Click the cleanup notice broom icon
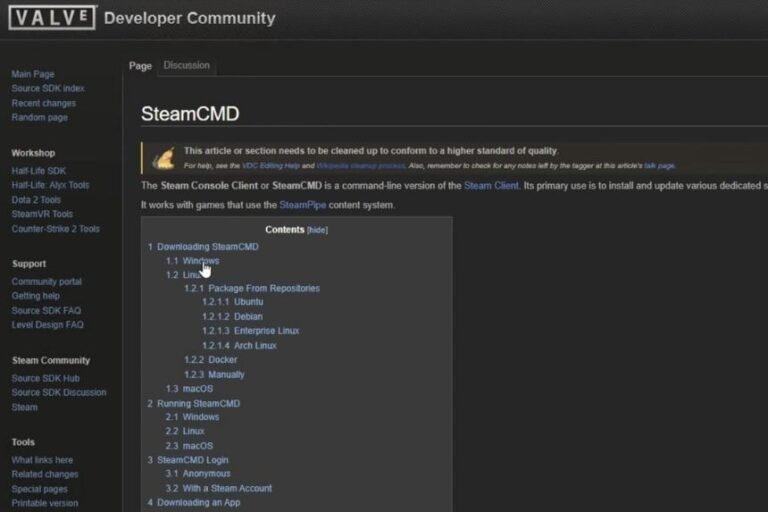This screenshot has width=768, height=512. 164,158
